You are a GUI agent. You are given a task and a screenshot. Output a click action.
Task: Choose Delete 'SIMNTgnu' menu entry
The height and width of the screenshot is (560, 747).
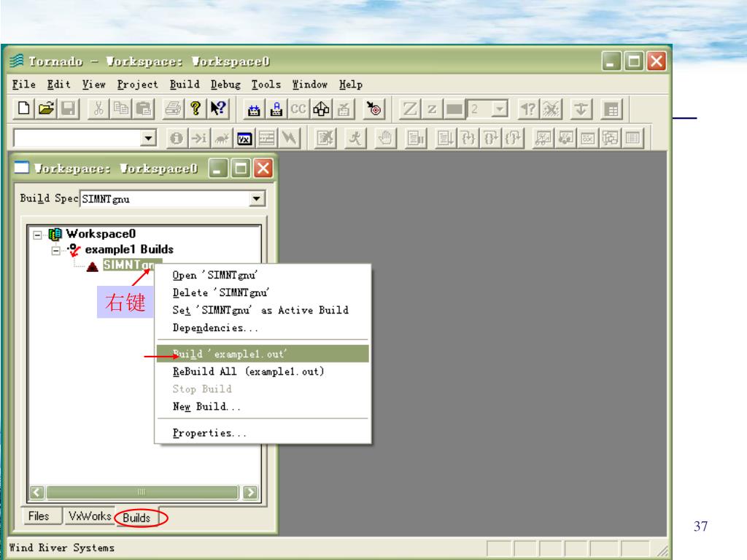(x=263, y=292)
